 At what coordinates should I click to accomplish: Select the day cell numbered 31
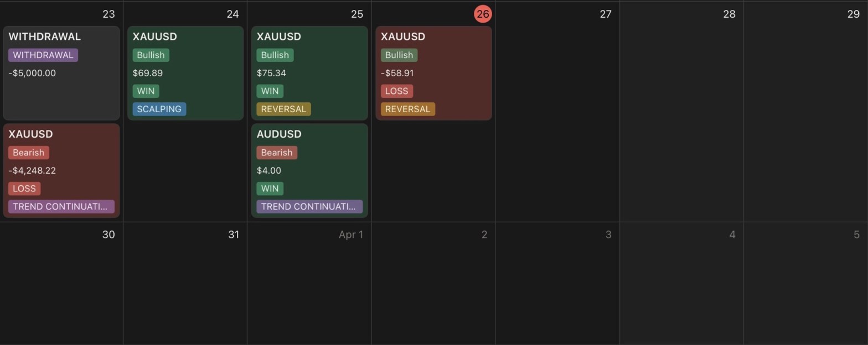pyautogui.click(x=185, y=282)
